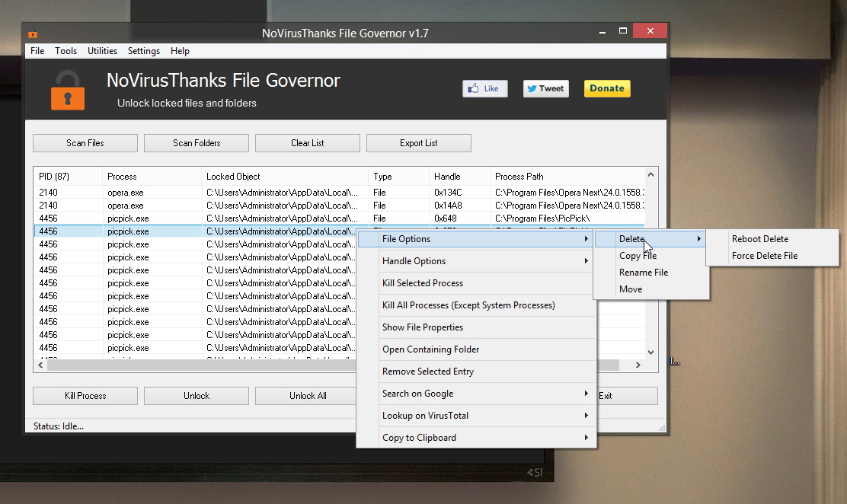
Task: Click the Scan Folders button
Action: pyautogui.click(x=196, y=143)
